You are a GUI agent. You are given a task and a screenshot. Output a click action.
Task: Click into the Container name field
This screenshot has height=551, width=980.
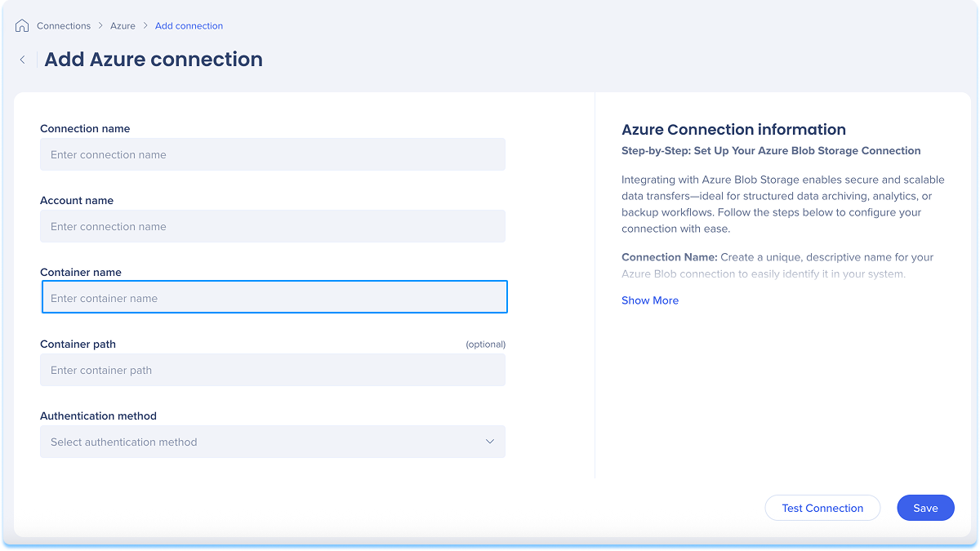click(274, 297)
